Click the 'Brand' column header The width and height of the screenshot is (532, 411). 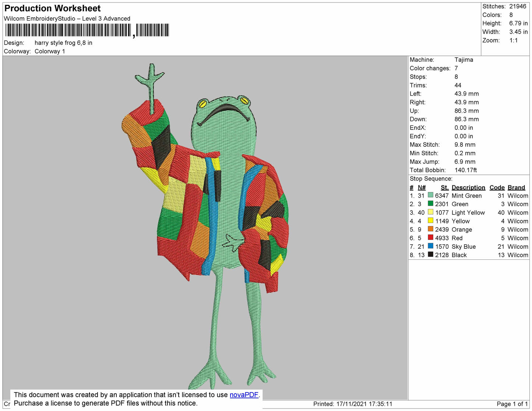coord(516,187)
